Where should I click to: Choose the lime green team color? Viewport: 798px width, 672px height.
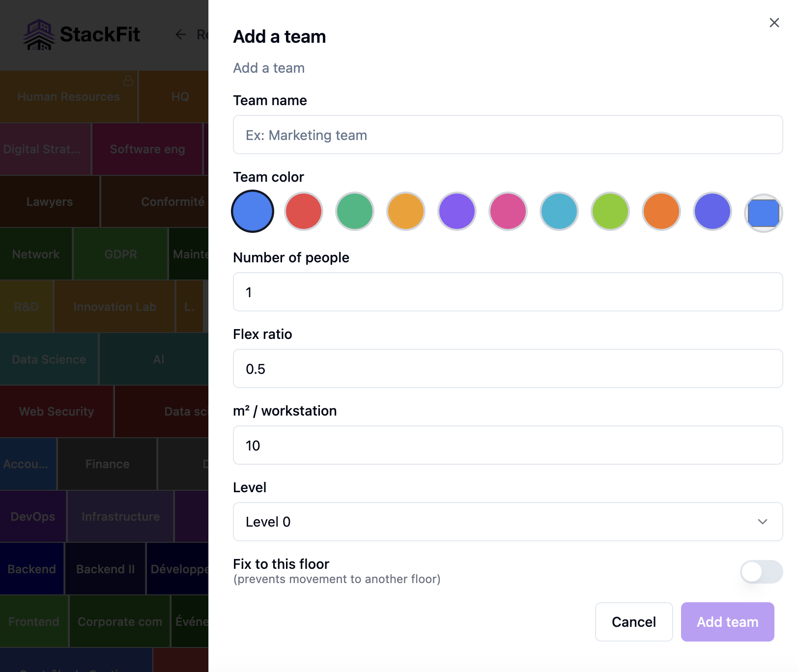tap(610, 211)
